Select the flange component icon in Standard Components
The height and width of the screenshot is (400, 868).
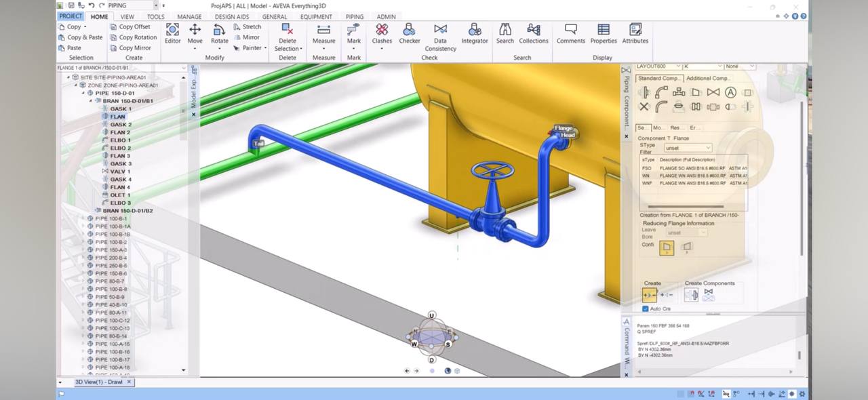pyautogui.click(x=645, y=93)
